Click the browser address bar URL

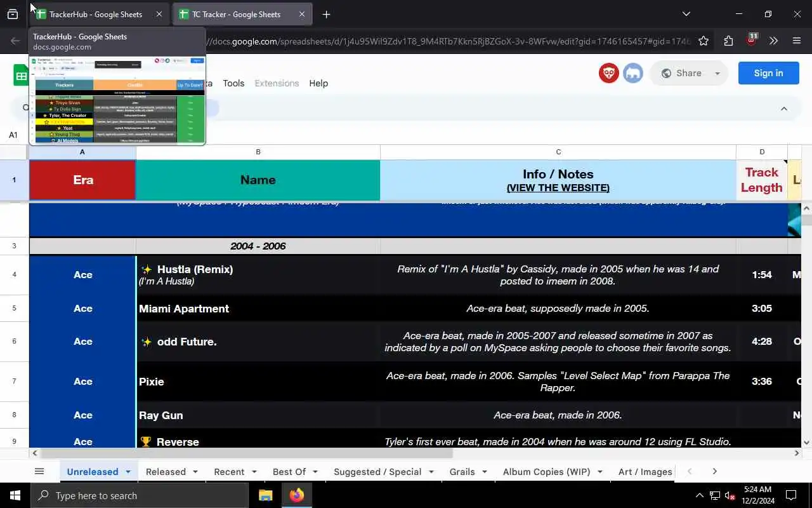click(449, 41)
